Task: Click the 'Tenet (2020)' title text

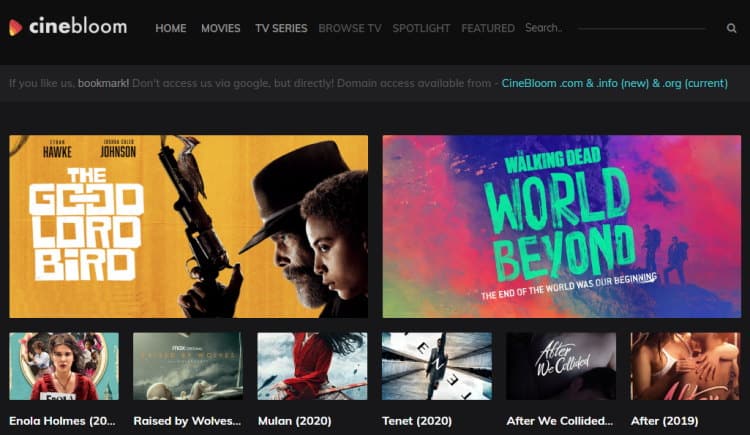Action: click(417, 421)
